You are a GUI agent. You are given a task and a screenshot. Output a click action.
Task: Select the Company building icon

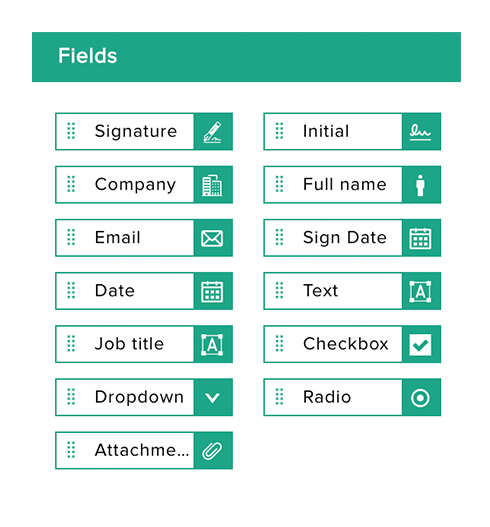[212, 185]
